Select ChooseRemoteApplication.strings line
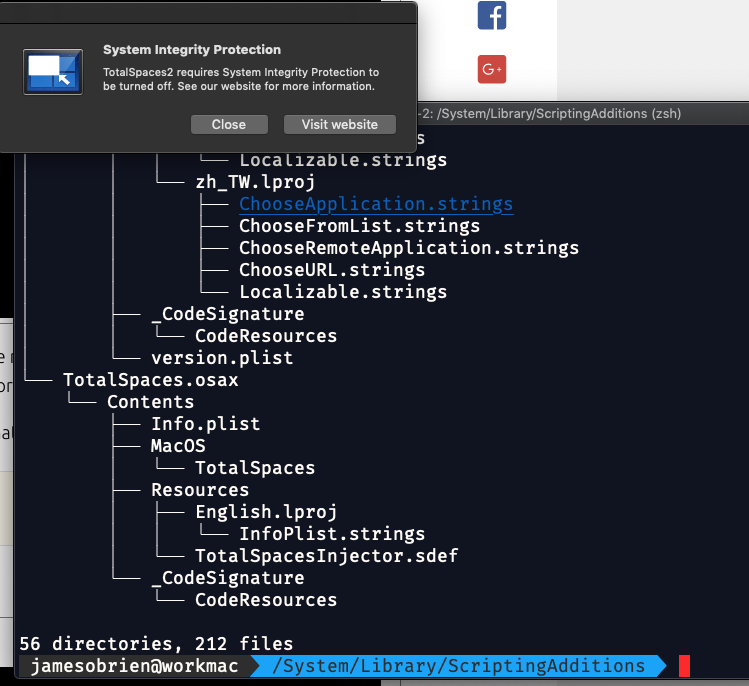Image resolution: width=749 pixels, height=686 pixels. click(409, 248)
